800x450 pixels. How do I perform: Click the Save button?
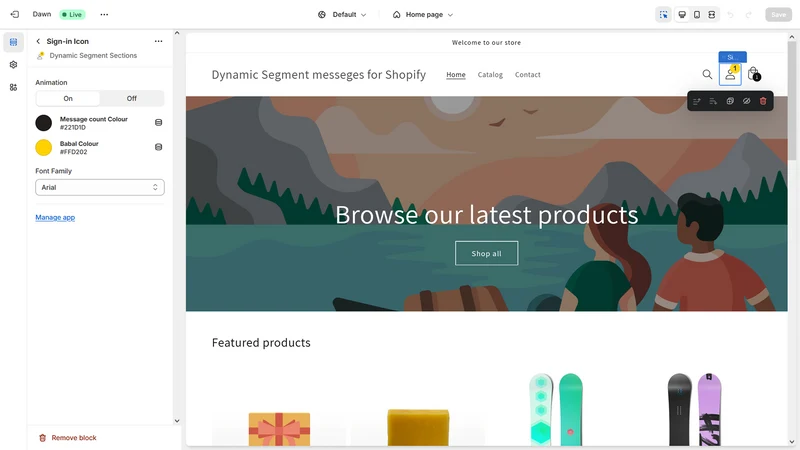(x=778, y=15)
